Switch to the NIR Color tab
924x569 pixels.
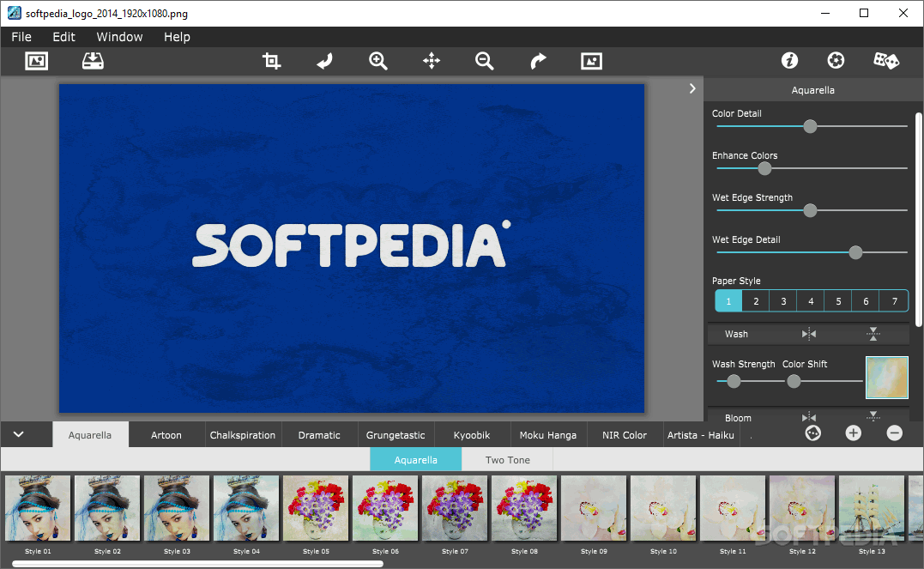625,435
